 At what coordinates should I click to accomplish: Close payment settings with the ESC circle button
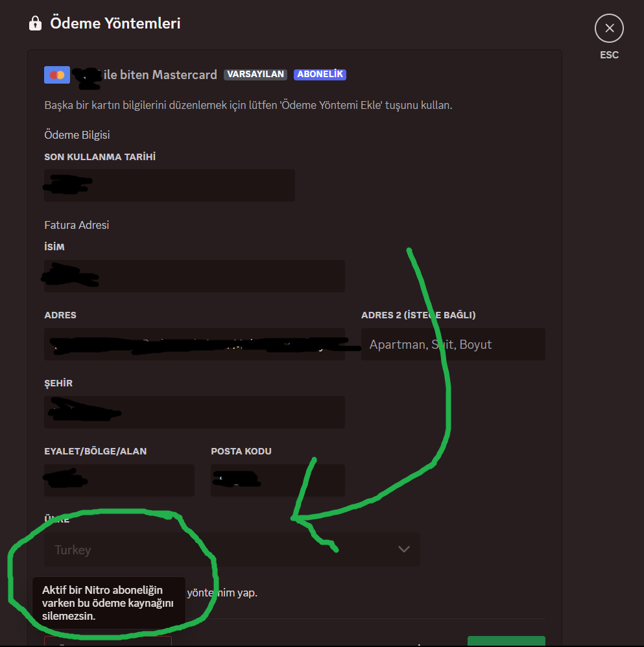tap(609, 28)
